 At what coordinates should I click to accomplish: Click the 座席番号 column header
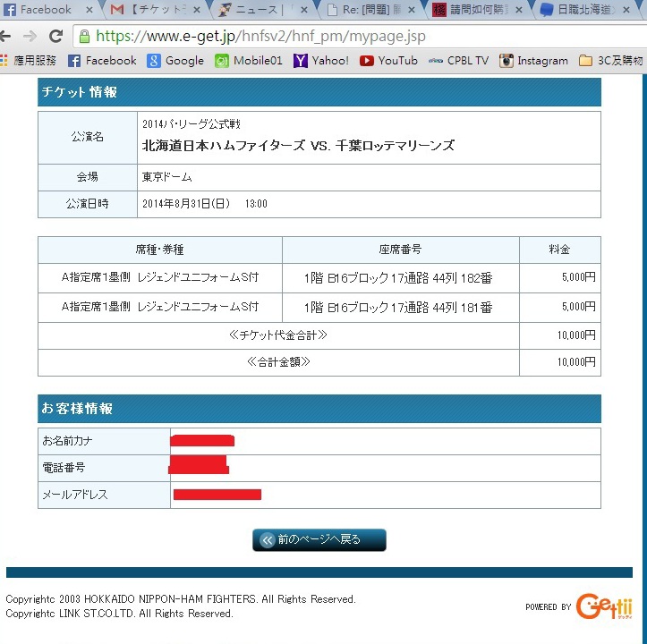coord(400,250)
